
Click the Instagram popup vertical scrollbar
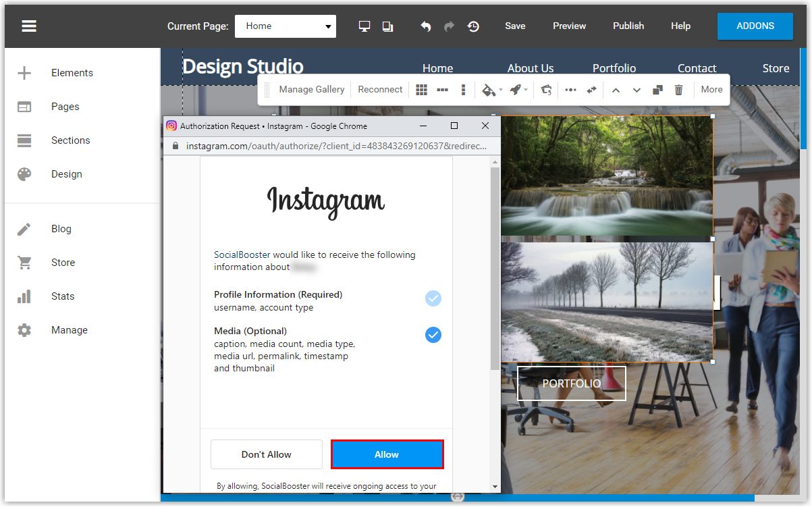pyautogui.click(x=495, y=269)
